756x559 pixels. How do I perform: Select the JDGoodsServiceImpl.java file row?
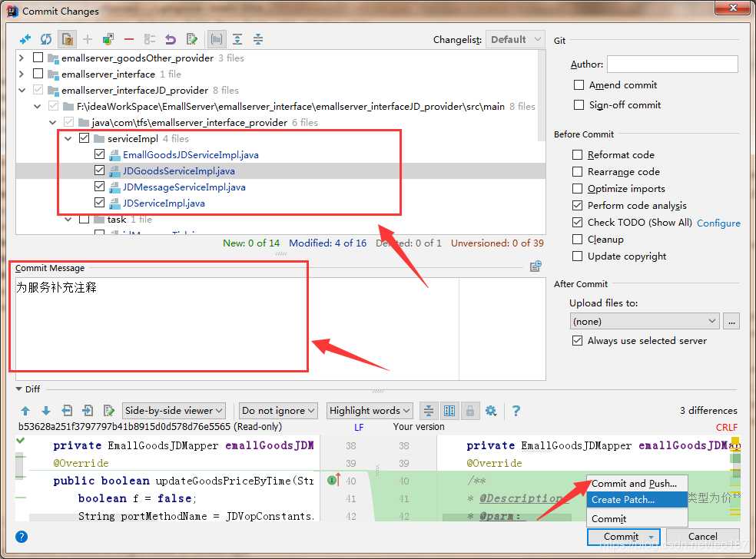280,170
